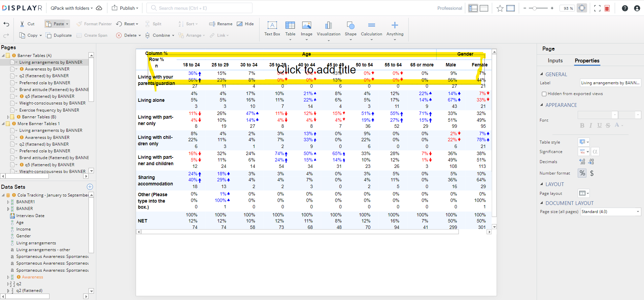Open the Table style dropdown
Image resolution: width=644 pixels, height=300 pixels.
tap(584, 142)
